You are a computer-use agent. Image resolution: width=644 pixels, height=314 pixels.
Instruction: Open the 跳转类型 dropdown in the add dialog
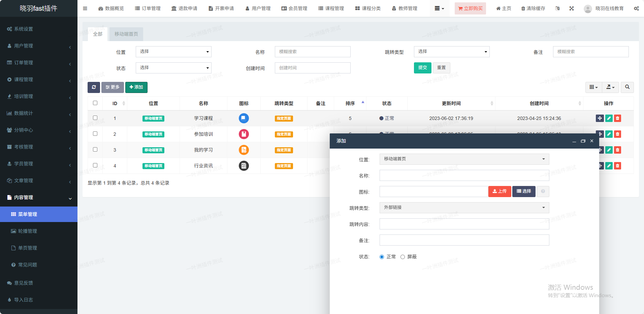464,208
